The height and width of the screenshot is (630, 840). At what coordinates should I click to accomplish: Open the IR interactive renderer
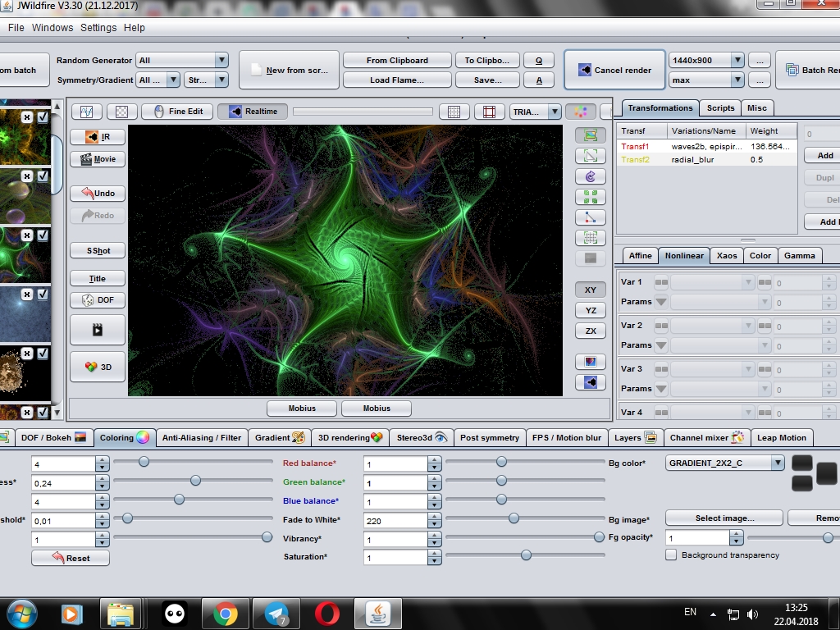(98, 137)
